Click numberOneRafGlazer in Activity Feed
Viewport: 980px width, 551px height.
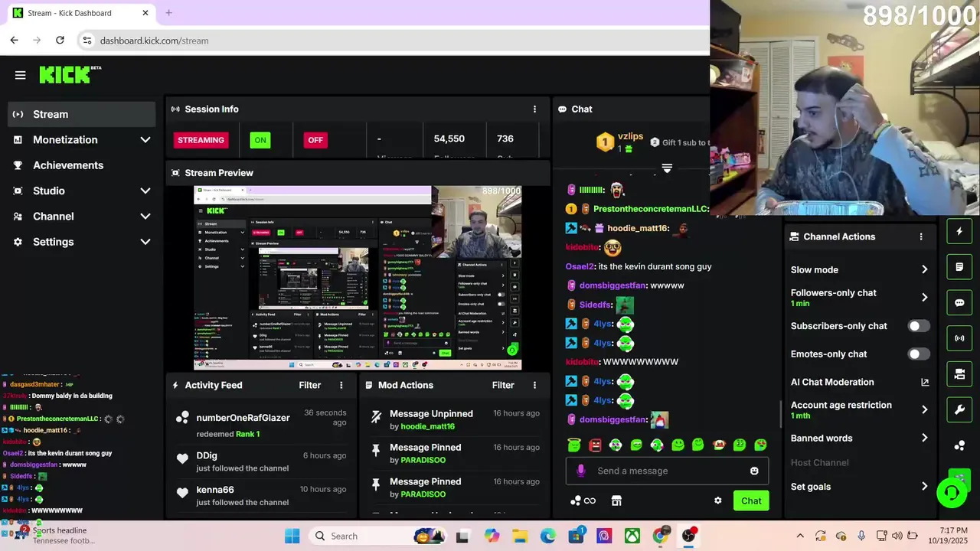(243, 418)
